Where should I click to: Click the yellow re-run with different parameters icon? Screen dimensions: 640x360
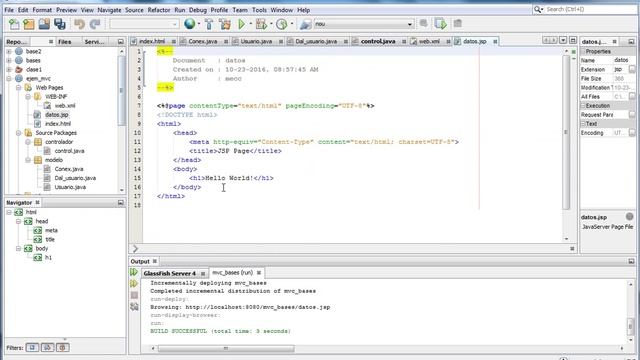pos(134,283)
